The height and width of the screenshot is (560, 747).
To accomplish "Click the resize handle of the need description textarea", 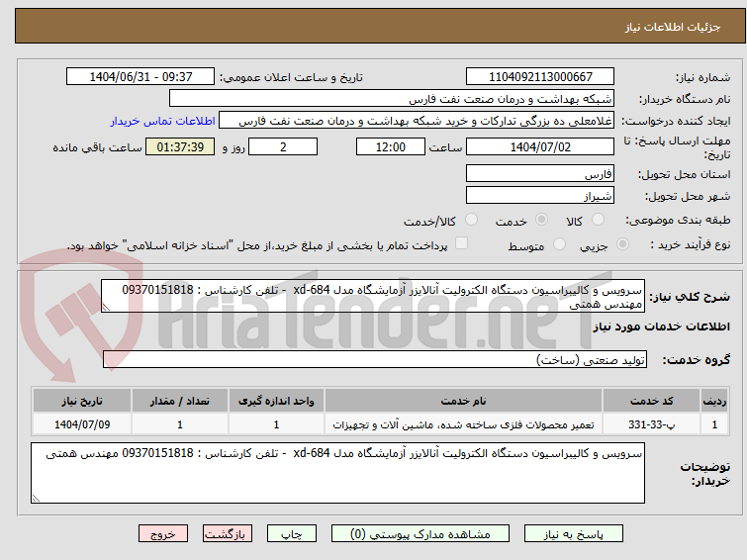I will (x=106, y=308).
